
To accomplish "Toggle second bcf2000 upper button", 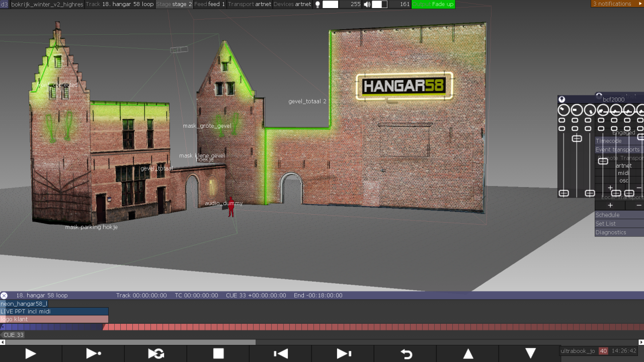I will 575,121.
